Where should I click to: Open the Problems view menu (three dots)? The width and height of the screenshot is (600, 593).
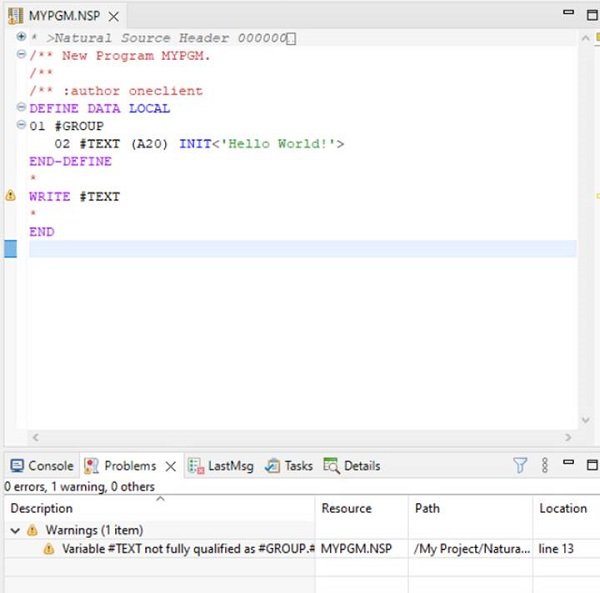click(545, 465)
